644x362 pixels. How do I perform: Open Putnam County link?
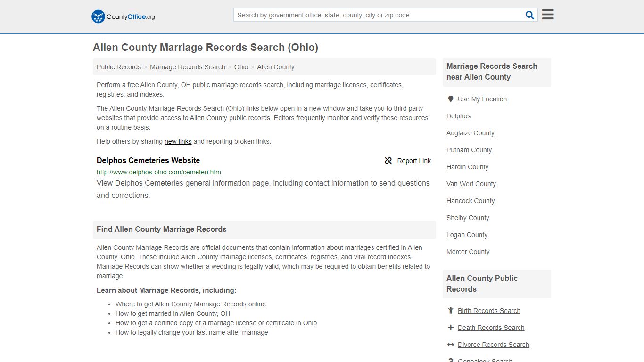click(469, 150)
